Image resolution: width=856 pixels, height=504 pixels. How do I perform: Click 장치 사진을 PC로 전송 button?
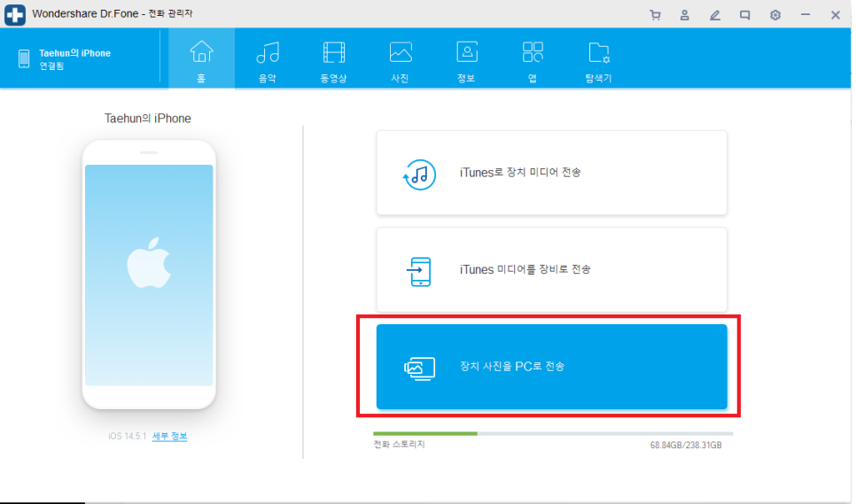[x=551, y=367]
